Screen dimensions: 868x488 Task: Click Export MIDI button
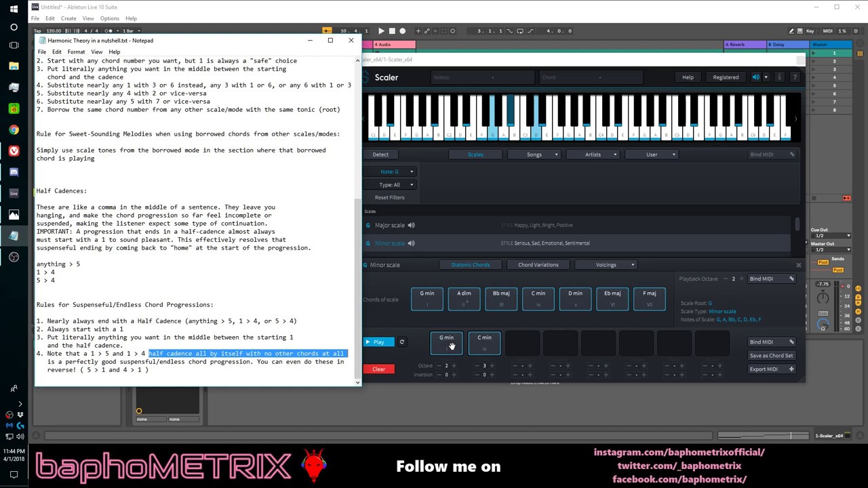pos(771,369)
